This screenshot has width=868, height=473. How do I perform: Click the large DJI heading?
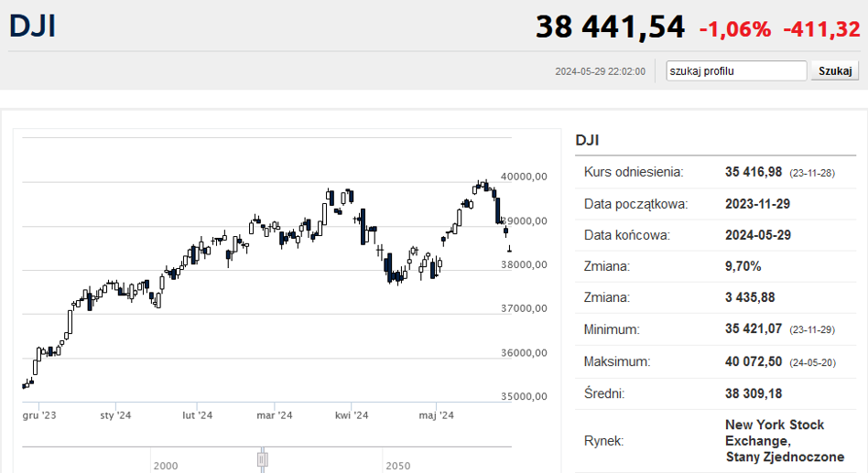click(x=32, y=26)
